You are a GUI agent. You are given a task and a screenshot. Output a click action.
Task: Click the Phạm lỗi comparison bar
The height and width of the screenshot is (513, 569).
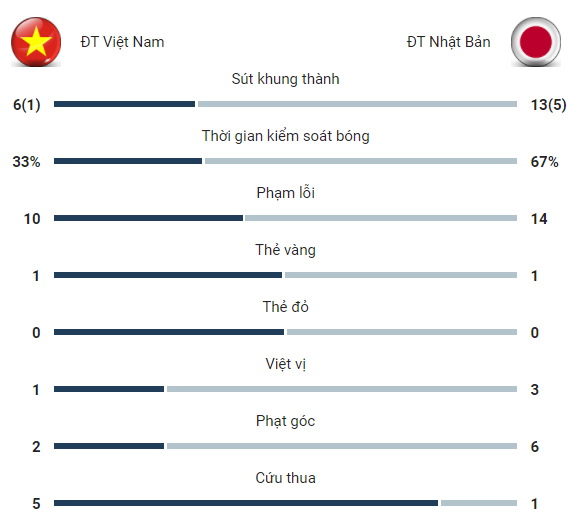(x=285, y=218)
